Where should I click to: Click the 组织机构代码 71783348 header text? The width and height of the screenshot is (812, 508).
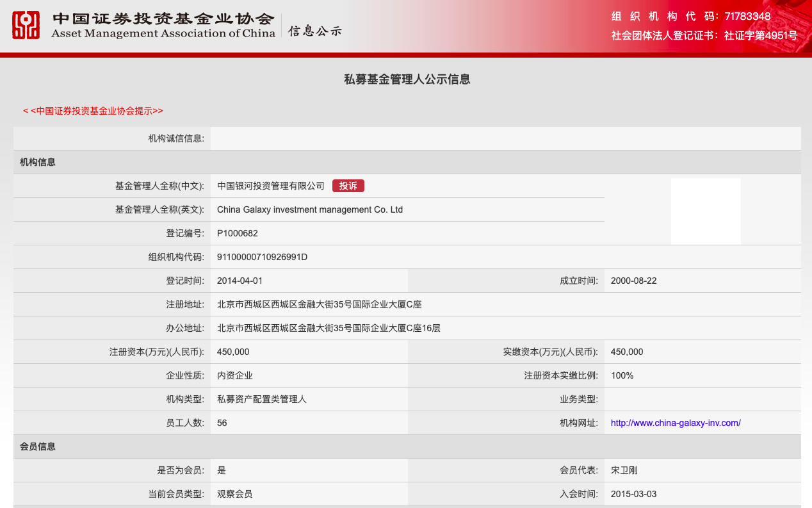click(x=691, y=17)
